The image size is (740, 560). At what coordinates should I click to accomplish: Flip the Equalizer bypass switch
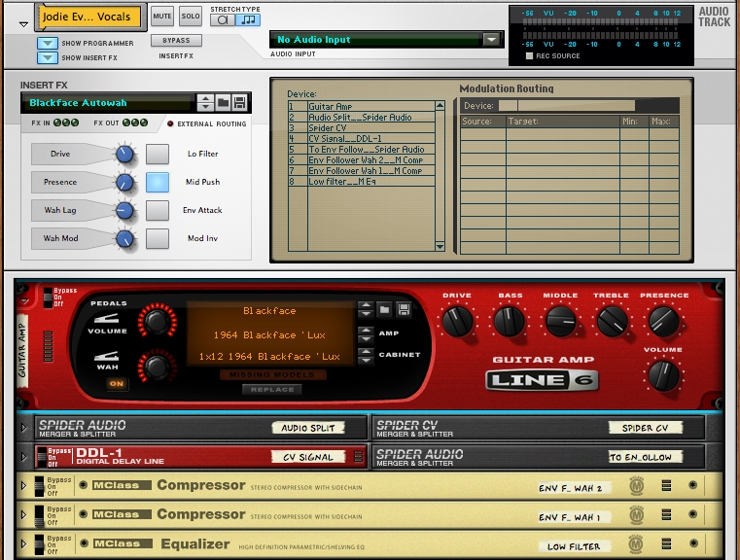coord(39,544)
